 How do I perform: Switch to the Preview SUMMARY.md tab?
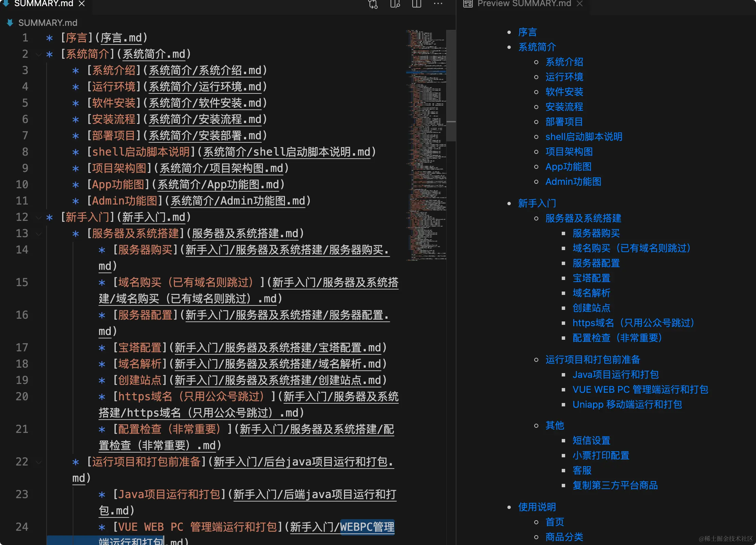tap(524, 4)
